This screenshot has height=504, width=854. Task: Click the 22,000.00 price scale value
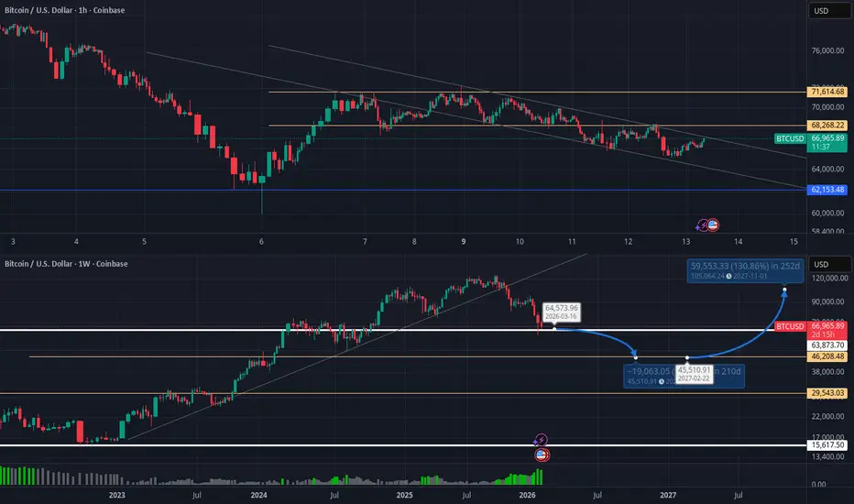(829, 416)
